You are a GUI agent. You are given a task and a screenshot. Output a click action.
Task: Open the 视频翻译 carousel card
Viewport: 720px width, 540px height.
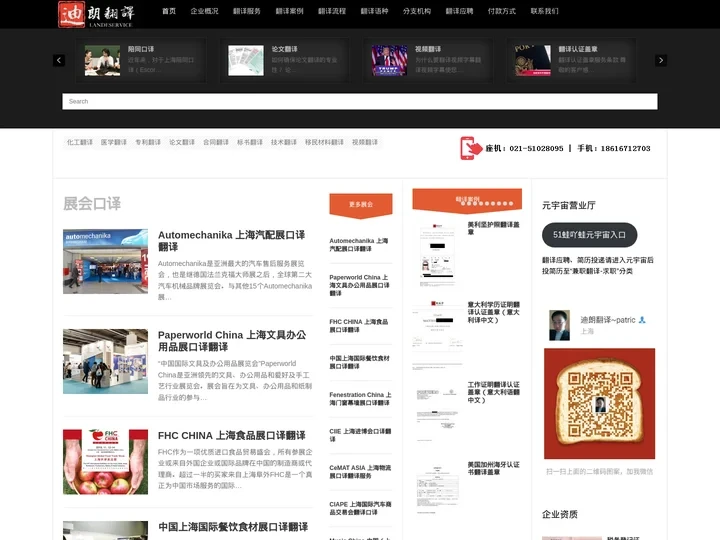tap(428, 60)
